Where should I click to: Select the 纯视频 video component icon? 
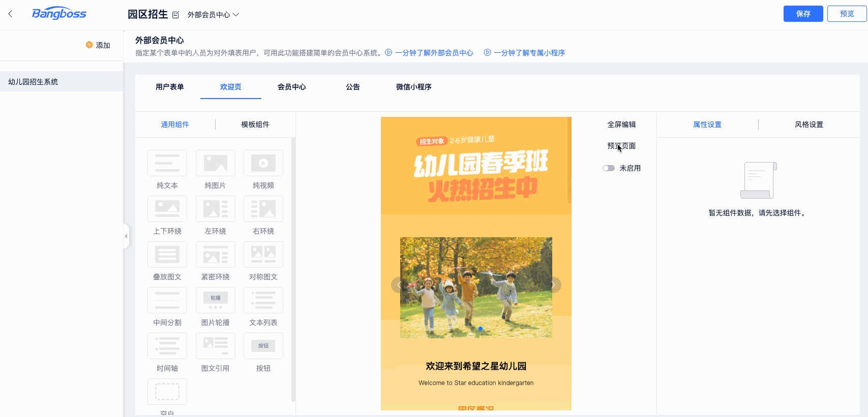point(263,163)
